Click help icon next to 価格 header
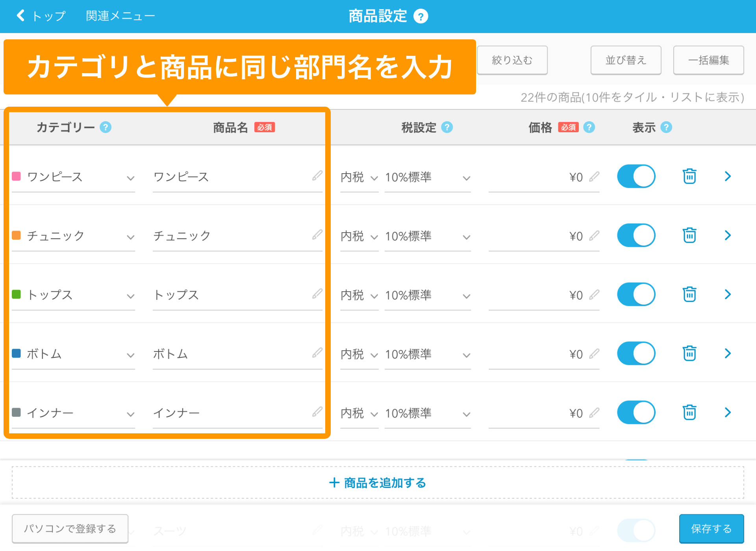The width and height of the screenshot is (756, 551). pos(589,127)
